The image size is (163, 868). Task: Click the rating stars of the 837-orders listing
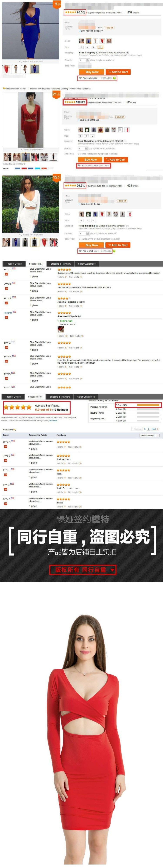click(x=70, y=12)
